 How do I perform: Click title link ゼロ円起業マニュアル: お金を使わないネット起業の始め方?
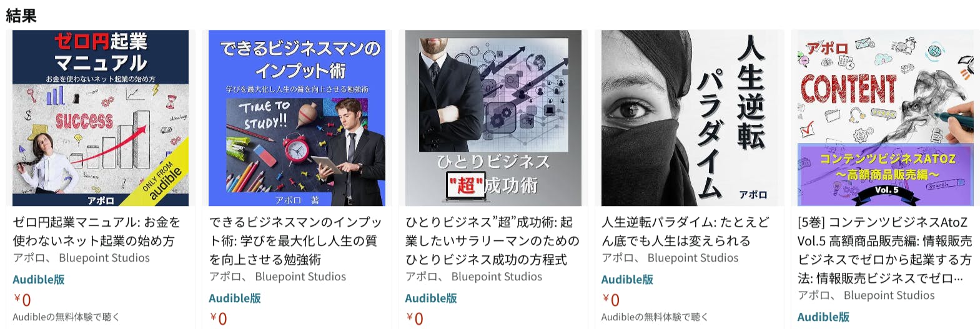click(x=97, y=231)
